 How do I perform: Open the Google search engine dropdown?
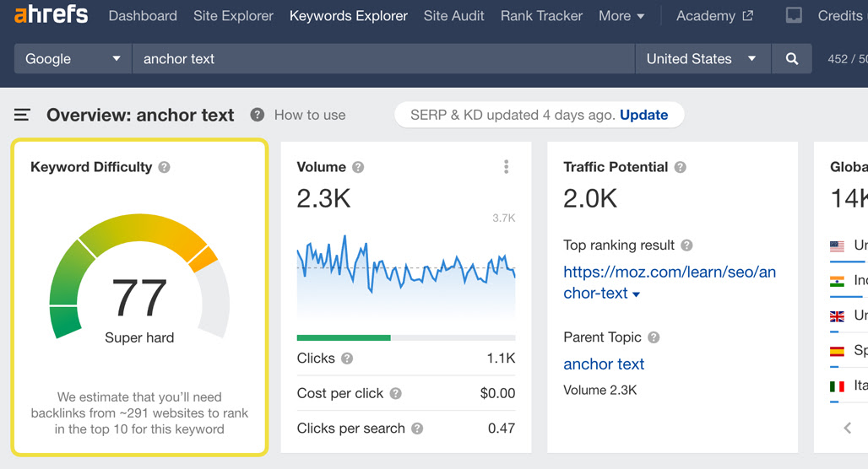point(73,59)
